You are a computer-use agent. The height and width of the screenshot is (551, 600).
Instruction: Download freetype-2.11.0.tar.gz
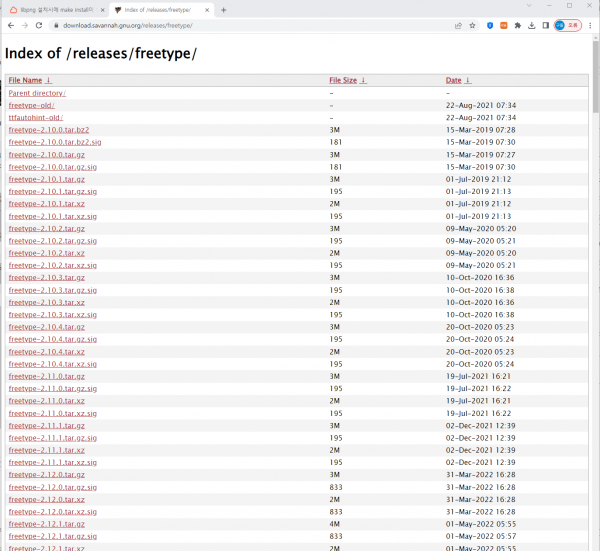pos(47,377)
